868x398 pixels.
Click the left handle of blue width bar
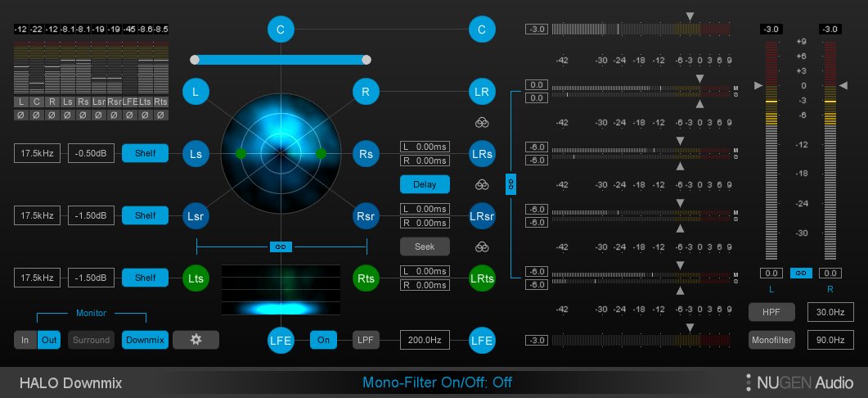195,59
